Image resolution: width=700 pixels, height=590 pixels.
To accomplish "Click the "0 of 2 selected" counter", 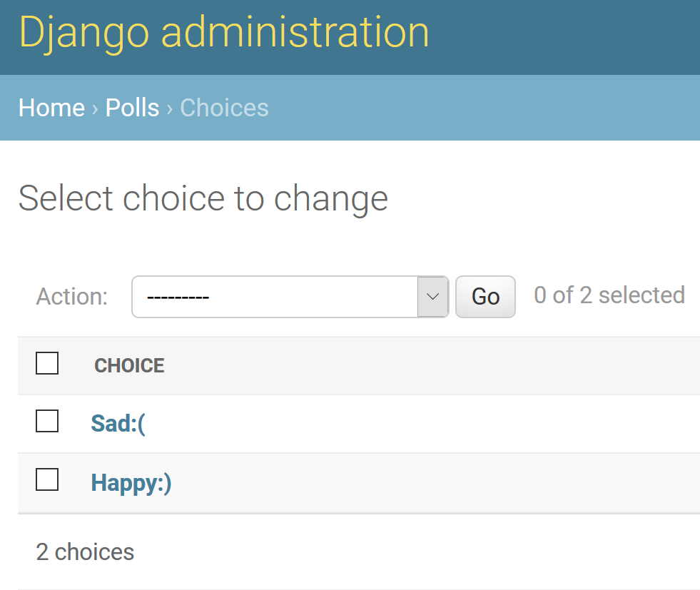I will coord(609,295).
